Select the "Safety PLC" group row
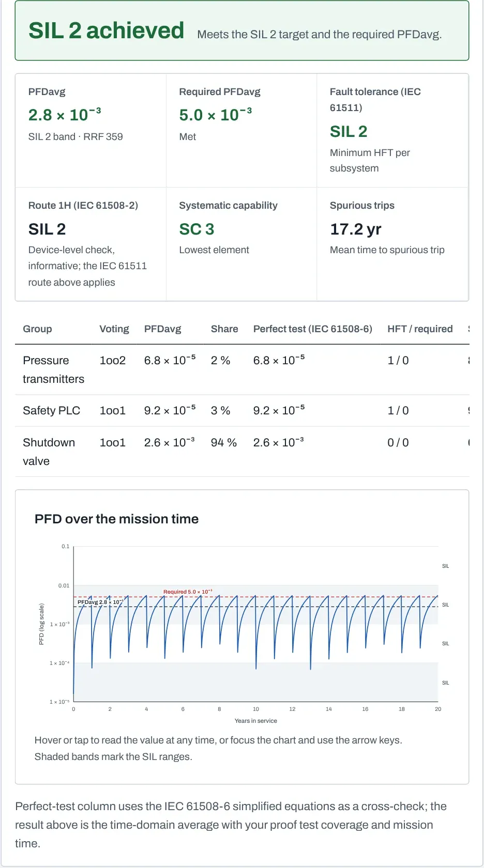This screenshot has height=868, width=484. 242,411
